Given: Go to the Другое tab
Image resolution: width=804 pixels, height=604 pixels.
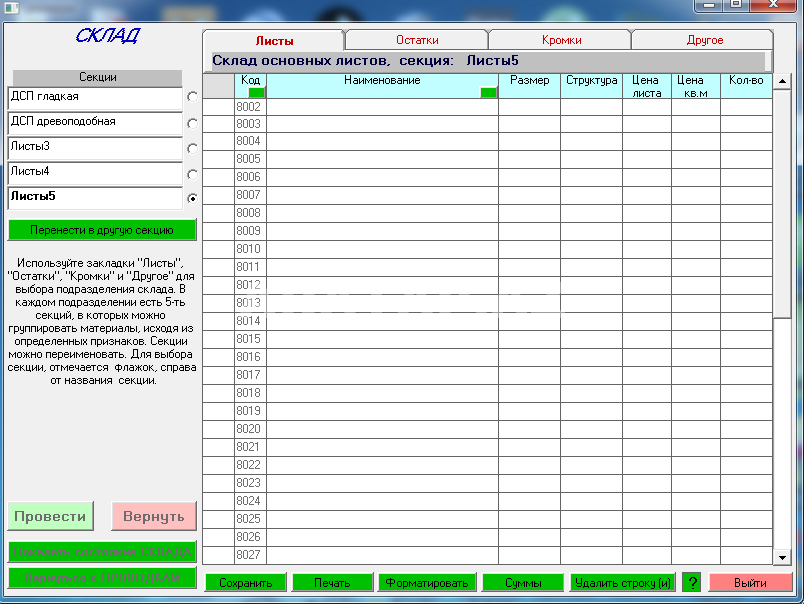Looking at the screenshot, I should click(x=704, y=40).
